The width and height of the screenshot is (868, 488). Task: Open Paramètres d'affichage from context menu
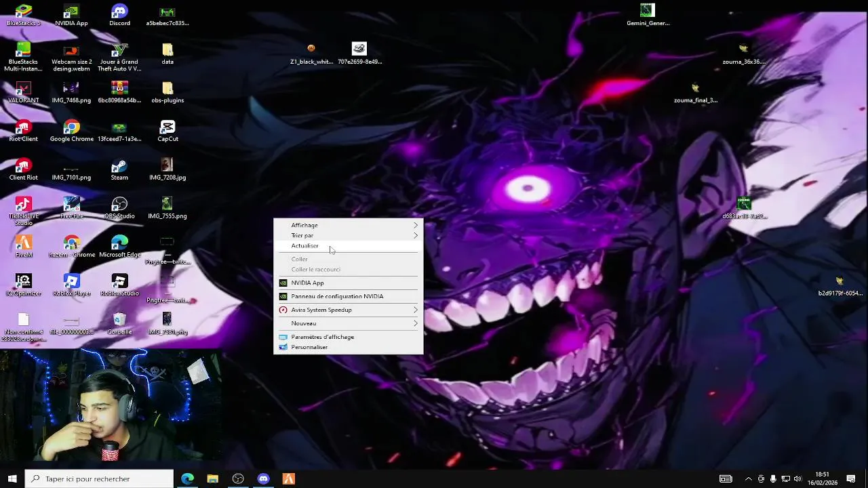pos(348,337)
